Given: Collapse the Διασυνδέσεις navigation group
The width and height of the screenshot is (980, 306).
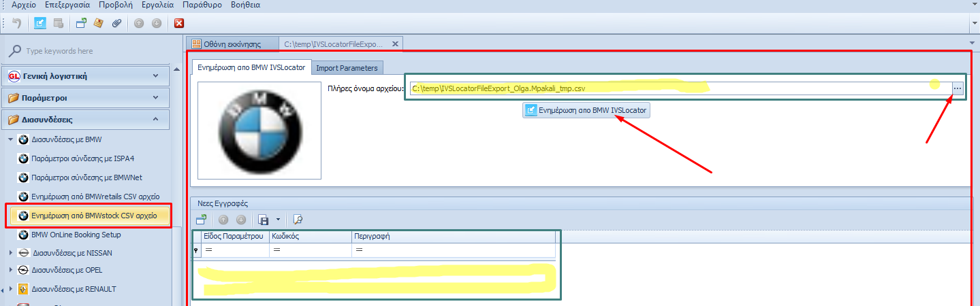Looking at the screenshot, I should pos(155,120).
